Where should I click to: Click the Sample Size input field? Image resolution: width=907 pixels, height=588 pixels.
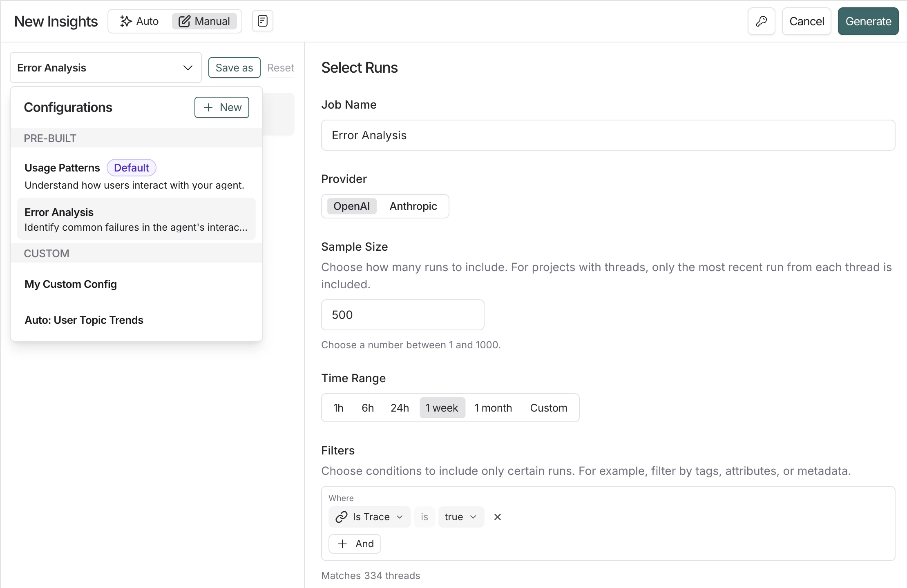(402, 315)
